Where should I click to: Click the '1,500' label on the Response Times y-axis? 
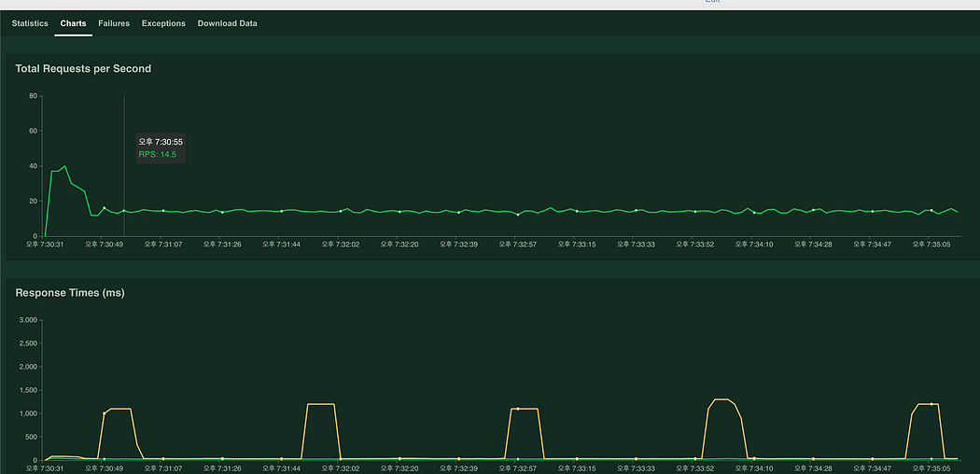point(29,390)
